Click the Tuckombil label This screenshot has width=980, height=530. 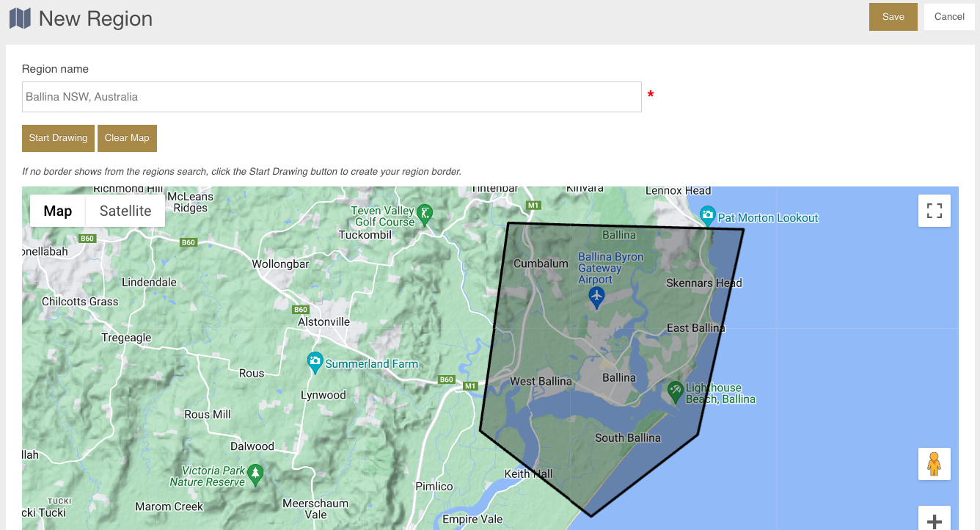[x=367, y=235]
